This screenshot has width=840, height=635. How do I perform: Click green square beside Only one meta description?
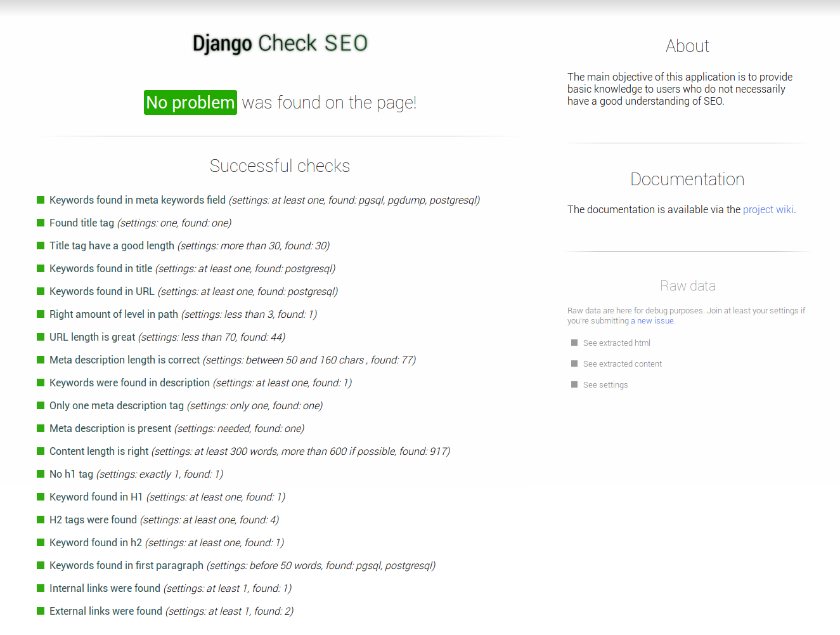pos(41,405)
